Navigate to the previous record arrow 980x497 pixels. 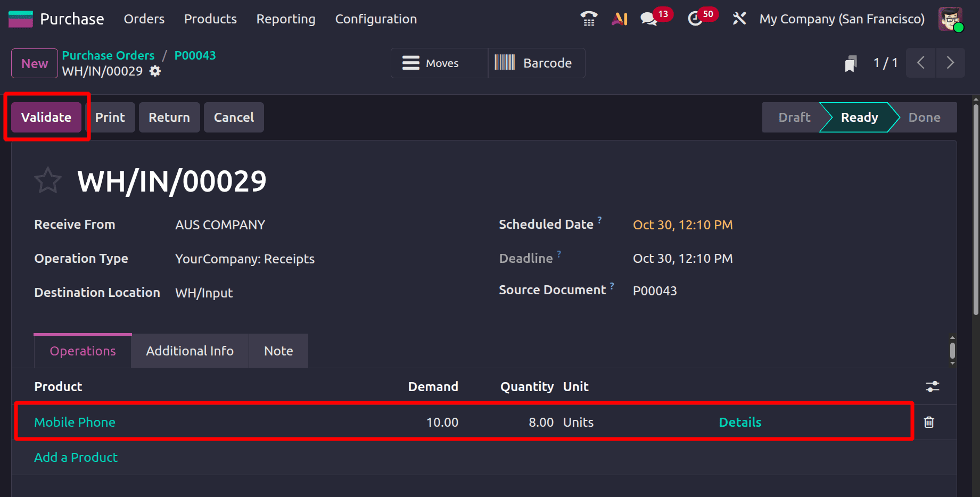coord(920,63)
